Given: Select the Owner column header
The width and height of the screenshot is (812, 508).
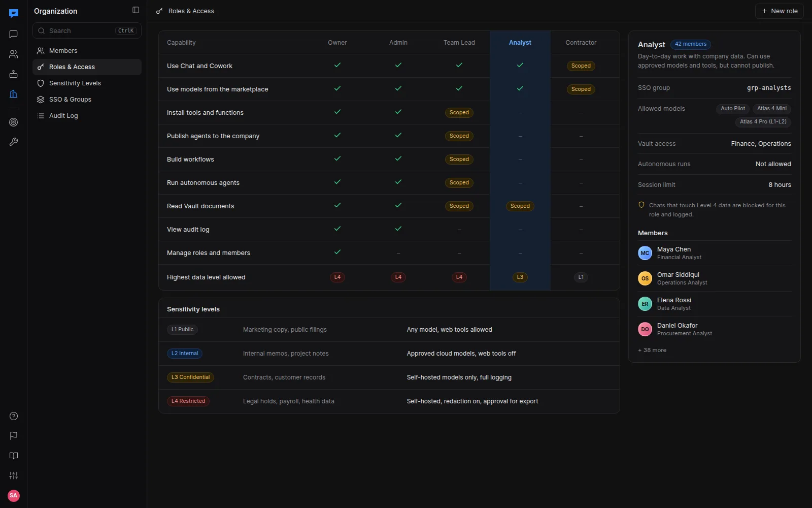Looking at the screenshot, I should (337, 43).
